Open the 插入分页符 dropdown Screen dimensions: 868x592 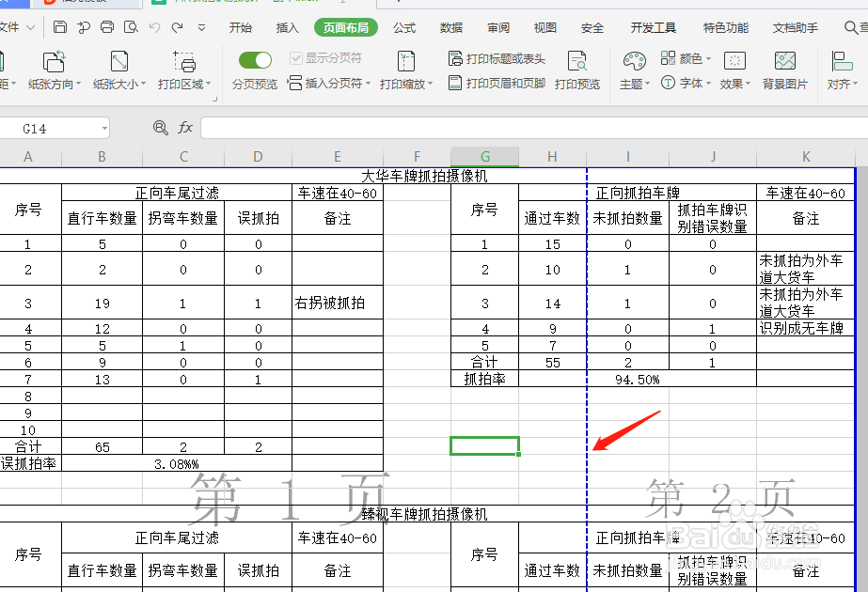coord(329,84)
